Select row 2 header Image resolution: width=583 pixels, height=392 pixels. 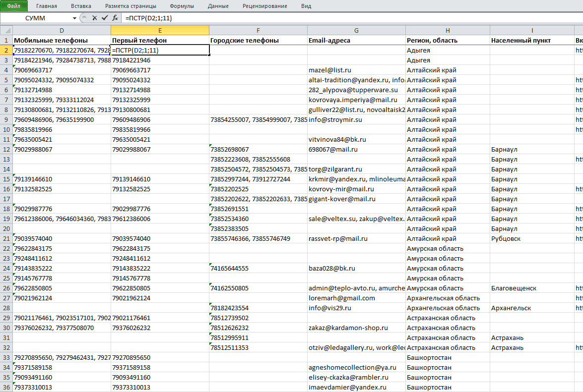[x=6, y=50]
